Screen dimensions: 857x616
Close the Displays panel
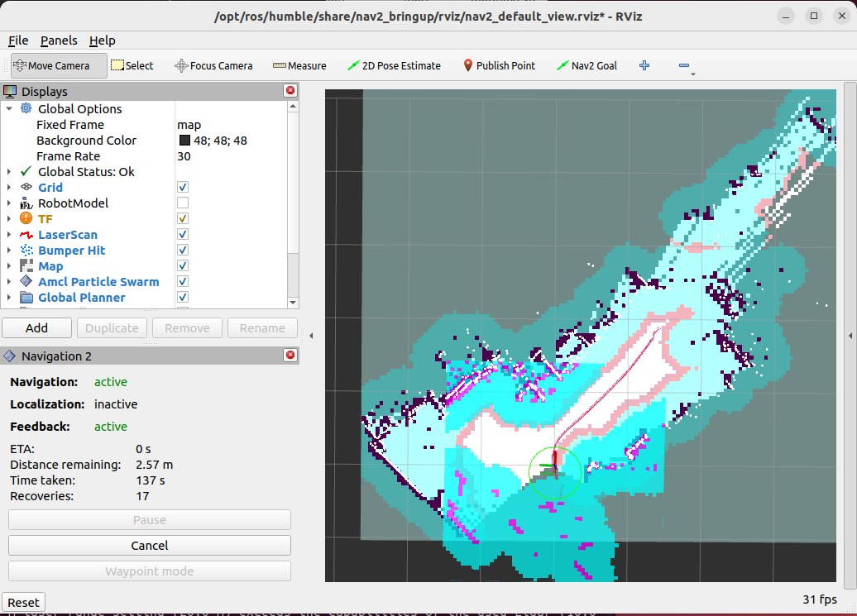290,91
